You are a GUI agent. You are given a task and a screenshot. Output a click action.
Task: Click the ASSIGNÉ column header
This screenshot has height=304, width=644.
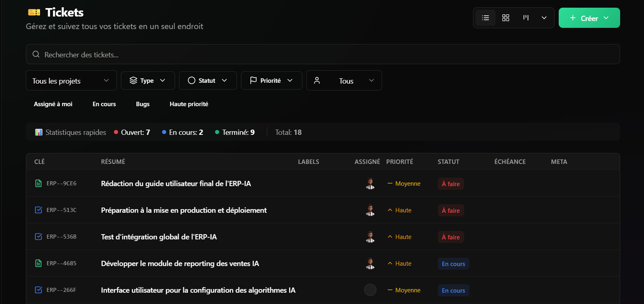(367, 161)
